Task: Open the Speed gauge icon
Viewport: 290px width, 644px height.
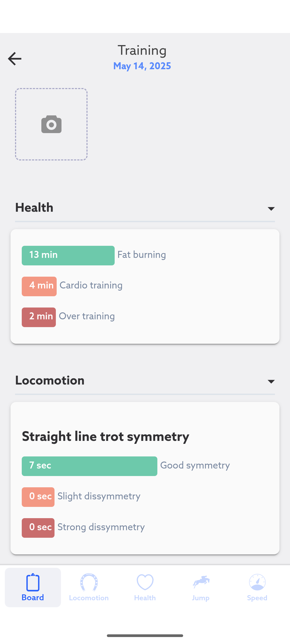Action: pyautogui.click(x=257, y=582)
